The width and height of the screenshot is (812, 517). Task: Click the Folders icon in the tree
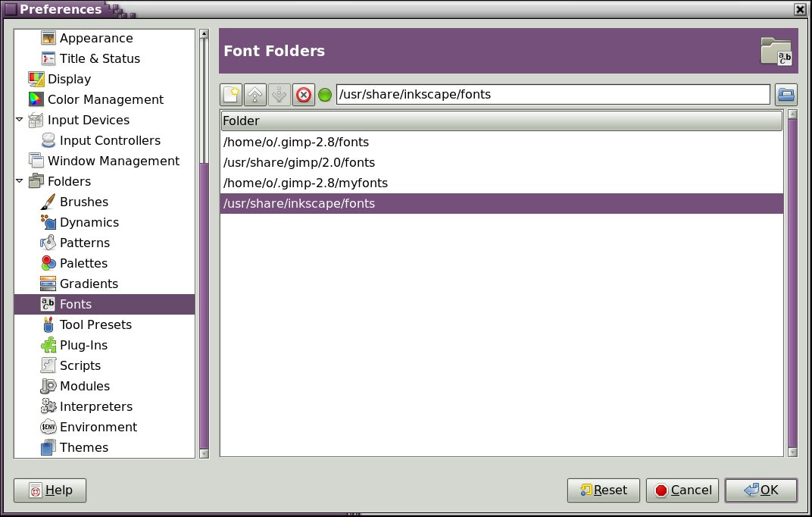click(36, 181)
